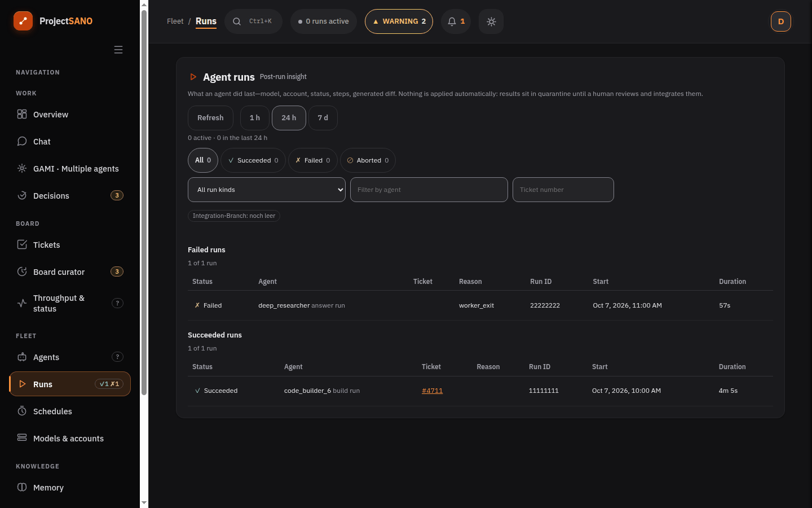The width and height of the screenshot is (812, 508).
Task: Click the Decisions count badge 3
Action: point(117,195)
